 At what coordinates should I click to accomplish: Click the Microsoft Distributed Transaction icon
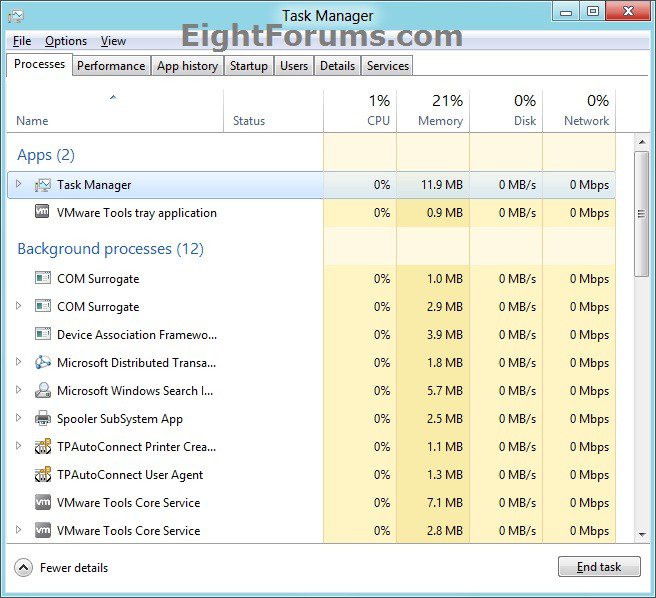coord(43,363)
